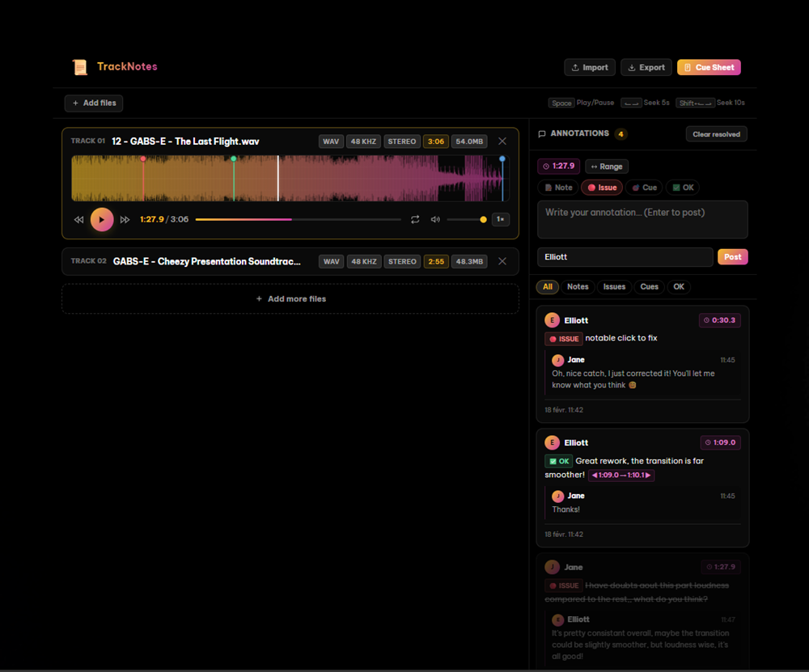Seek forward with the fast-forward icon
Image resolution: width=809 pixels, height=672 pixels.
click(x=124, y=219)
